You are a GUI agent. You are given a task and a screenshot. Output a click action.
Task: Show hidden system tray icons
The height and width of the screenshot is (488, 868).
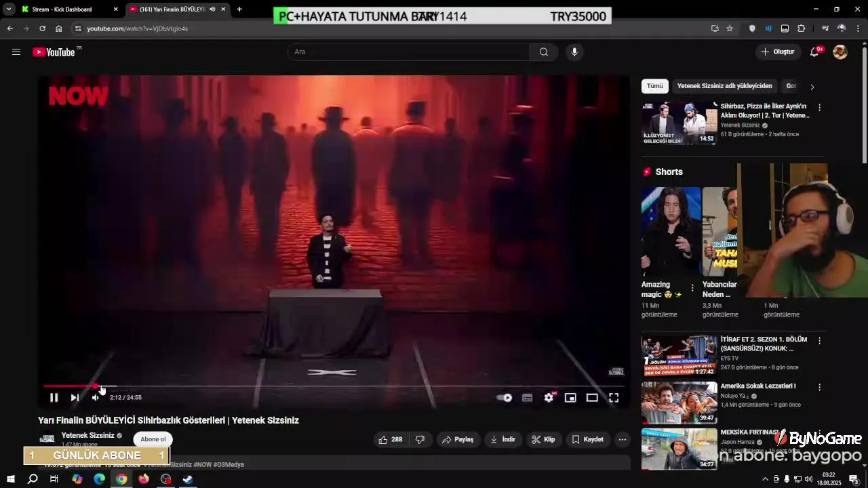(766, 479)
